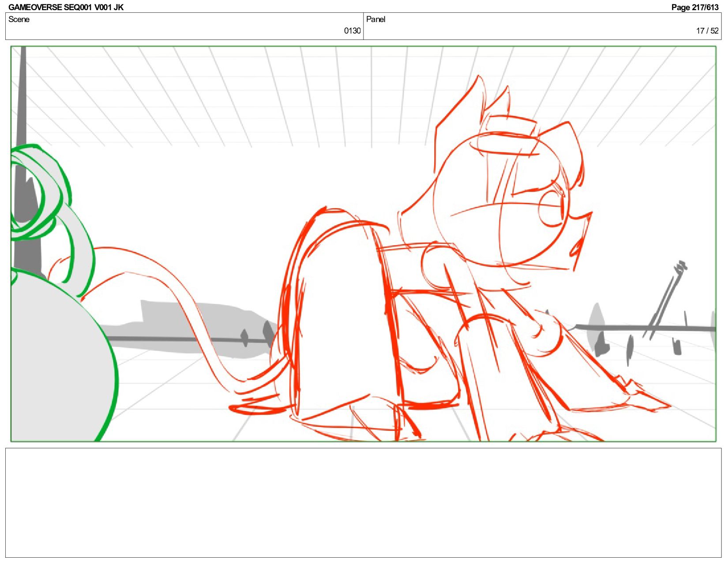Click the scene number "0130"
The width and height of the screenshot is (728, 563).
[x=352, y=30]
